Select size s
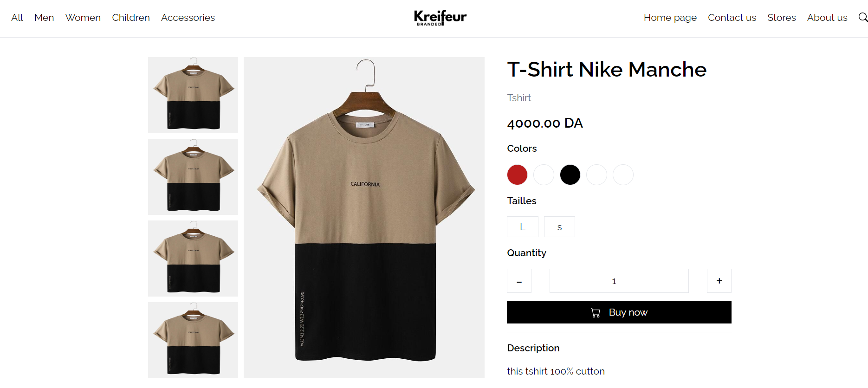 tap(559, 227)
